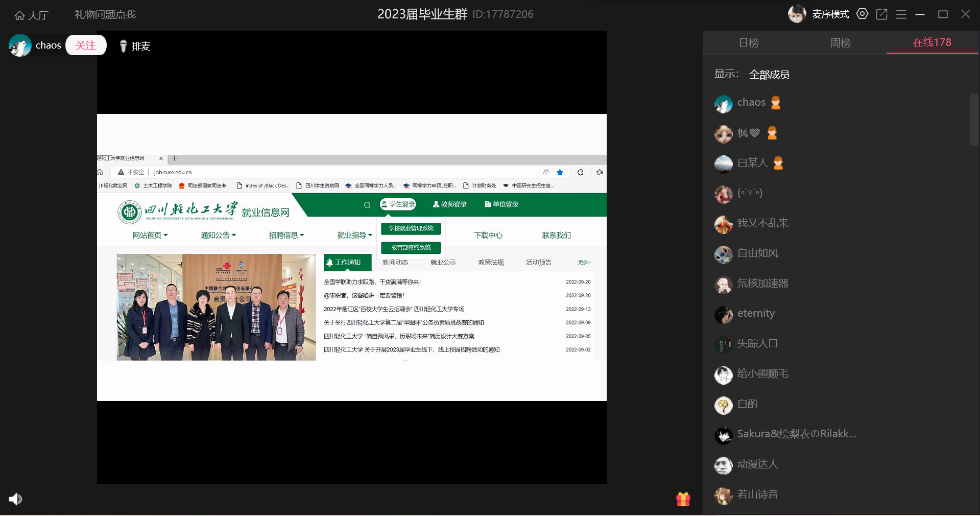The width and height of the screenshot is (980, 516).
Task: Click the share/pop-out room icon
Action: pyautogui.click(x=881, y=14)
